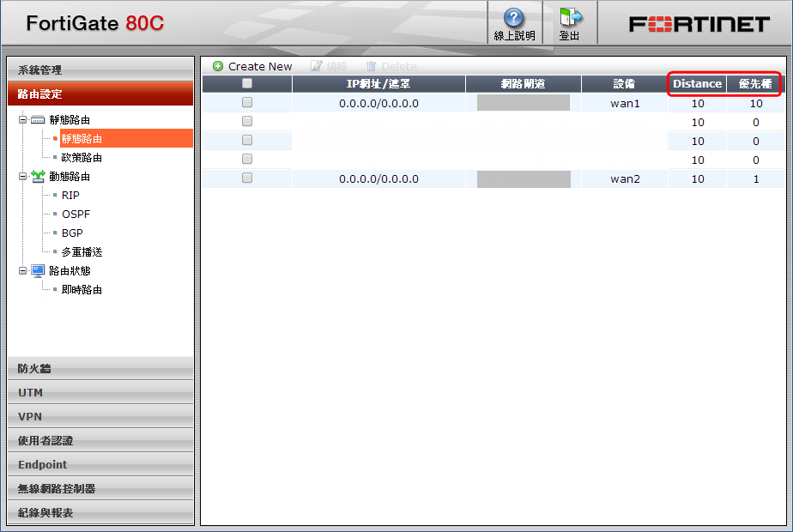Viewport: 793px width, 532px height.
Task: Collapse the 動態路由 tree group
Action: (23, 177)
